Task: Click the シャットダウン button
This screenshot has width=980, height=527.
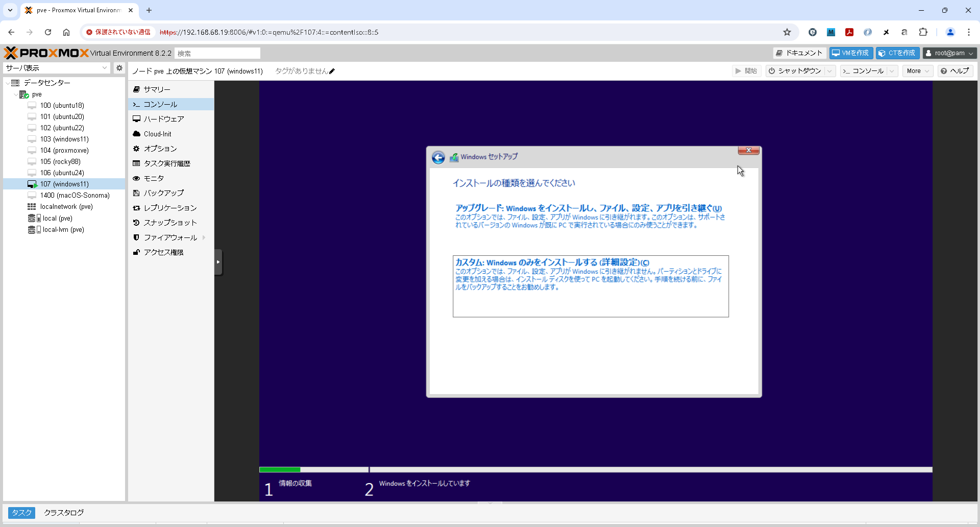Action: click(795, 71)
